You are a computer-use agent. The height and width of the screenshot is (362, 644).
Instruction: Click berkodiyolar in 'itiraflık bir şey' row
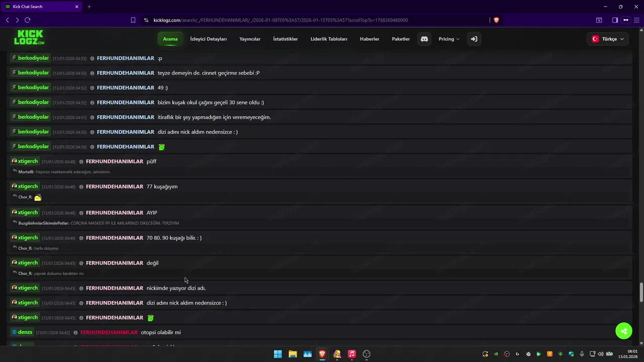click(30, 117)
